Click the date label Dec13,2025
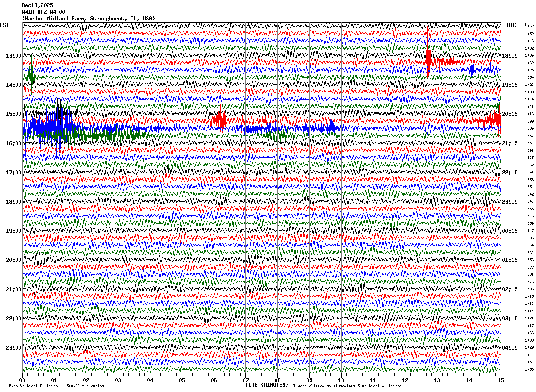The image size is (536, 392). click(x=37, y=5)
